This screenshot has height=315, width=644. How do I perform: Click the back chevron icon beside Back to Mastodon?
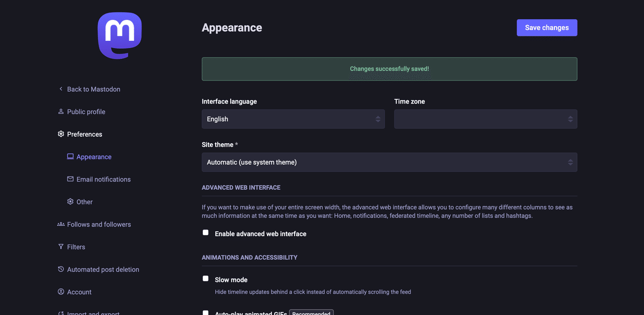point(61,89)
